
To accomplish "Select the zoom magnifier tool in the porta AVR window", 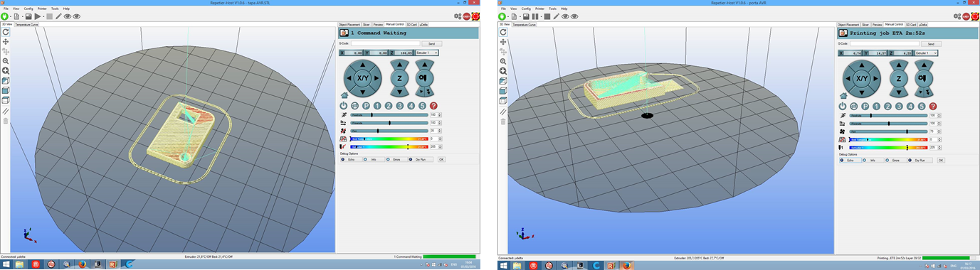I will (x=504, y=61).
